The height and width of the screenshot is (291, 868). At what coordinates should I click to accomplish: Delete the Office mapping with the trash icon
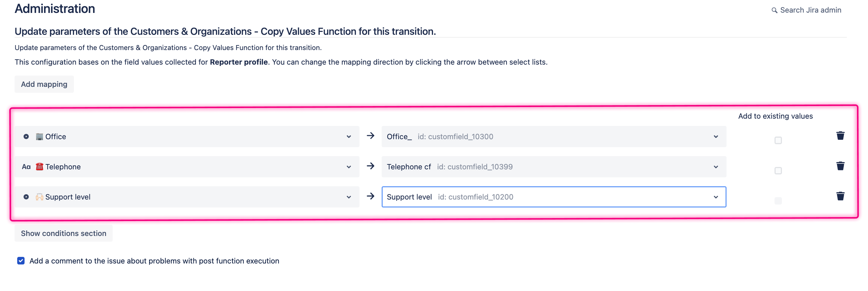840,136
